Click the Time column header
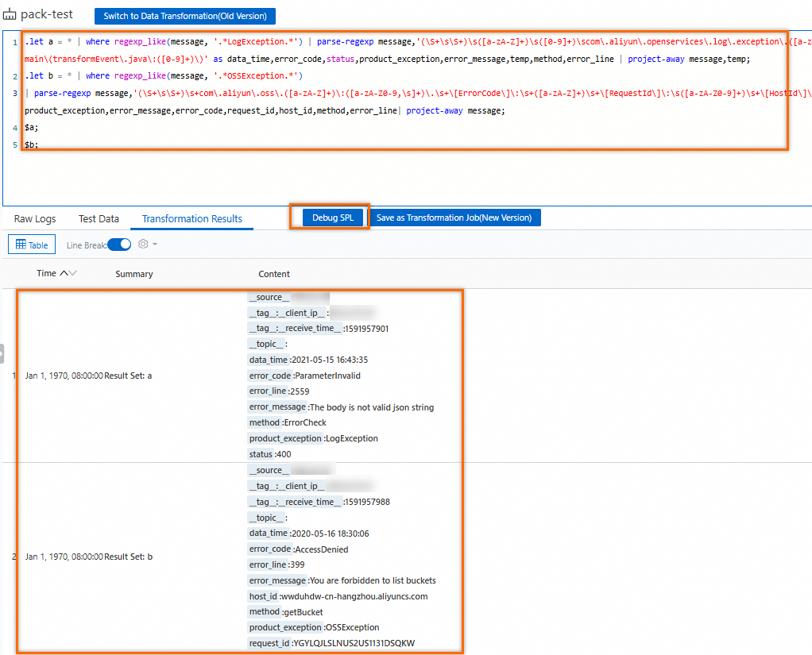Viewport: 812px width, 655px height. (46, 273)
